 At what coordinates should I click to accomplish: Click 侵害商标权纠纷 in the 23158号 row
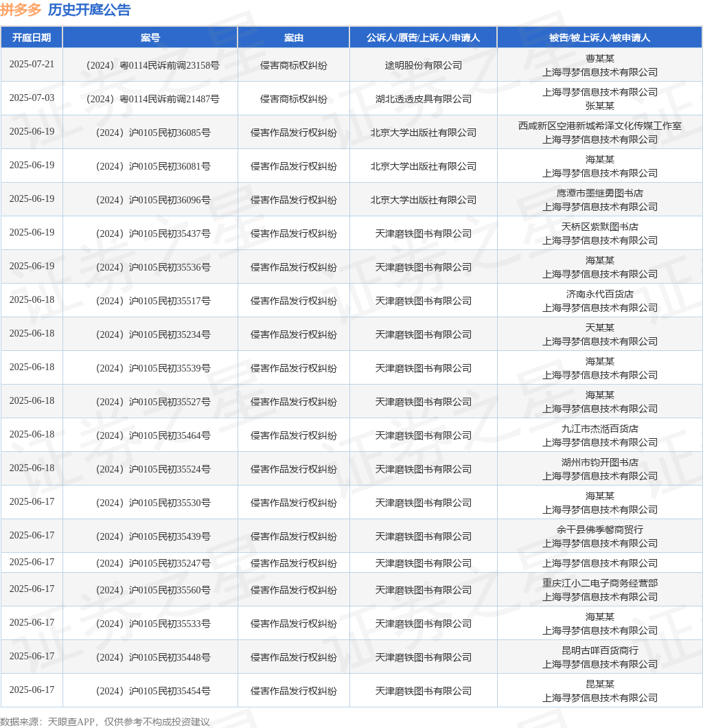294,65
